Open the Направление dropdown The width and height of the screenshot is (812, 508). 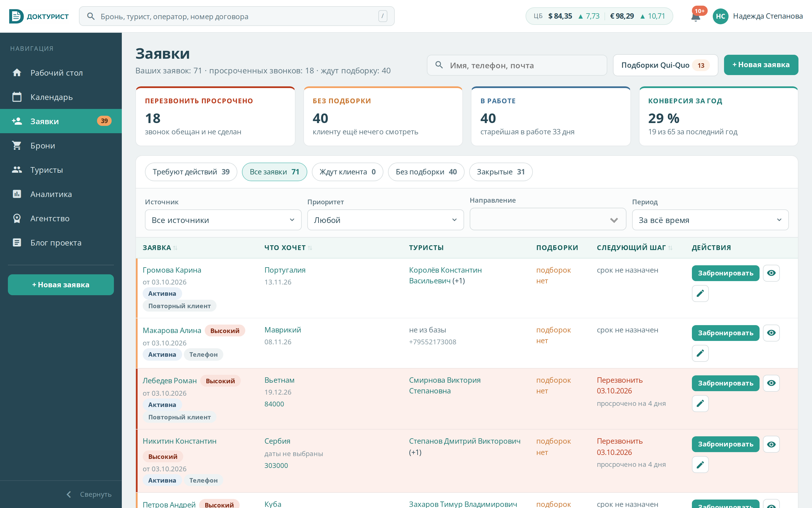coord(548,219)
